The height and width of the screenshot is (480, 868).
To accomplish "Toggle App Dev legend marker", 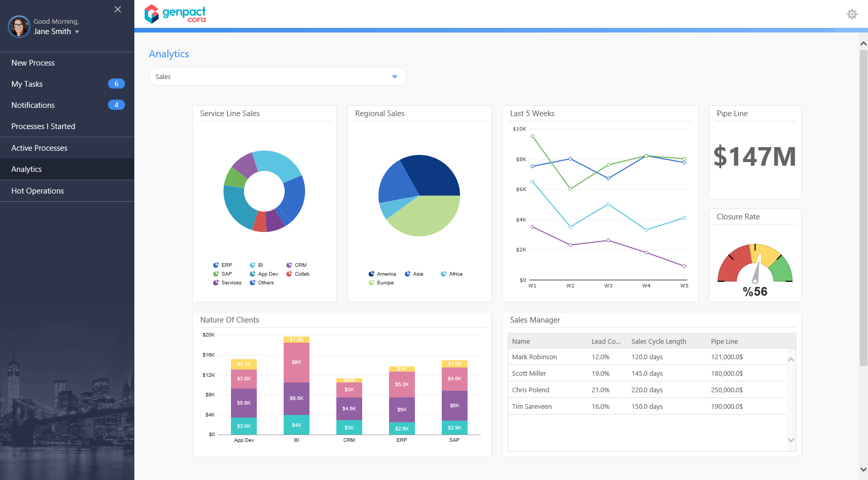I will [253, 274].
